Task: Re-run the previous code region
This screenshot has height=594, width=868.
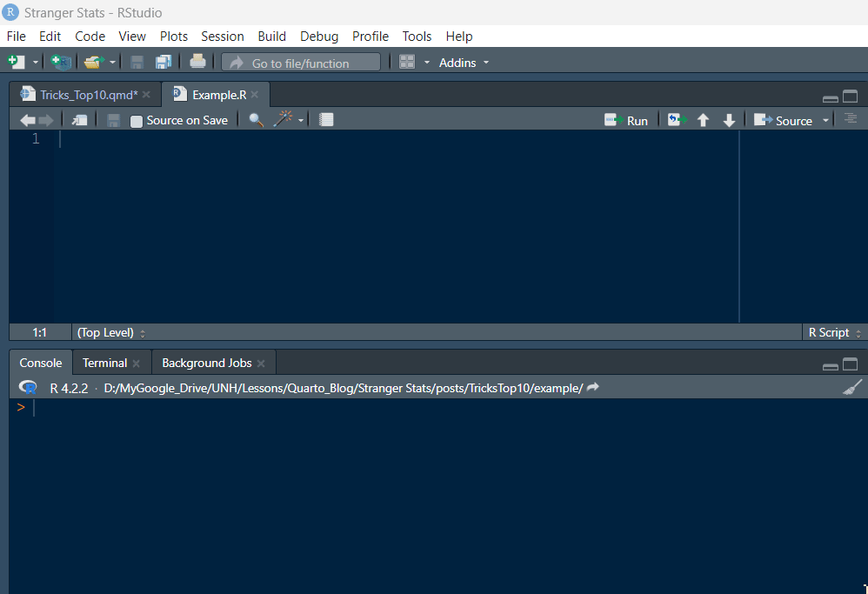Action: [677, 119]
